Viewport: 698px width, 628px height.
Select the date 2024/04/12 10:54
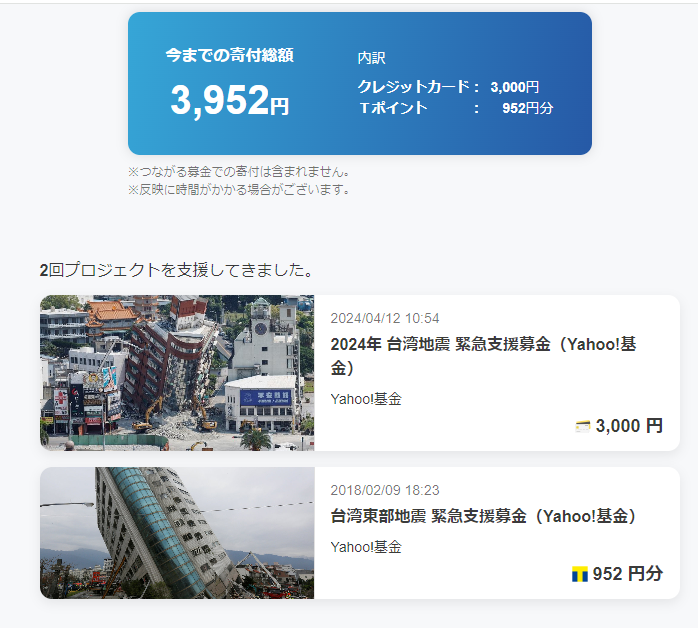(385, 318)
